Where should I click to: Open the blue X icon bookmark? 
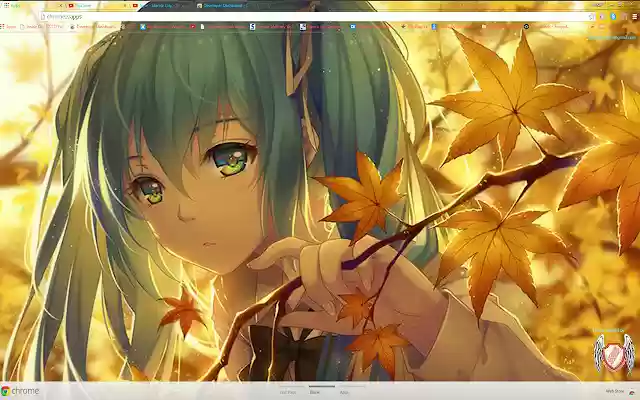(x=143, y=27)
